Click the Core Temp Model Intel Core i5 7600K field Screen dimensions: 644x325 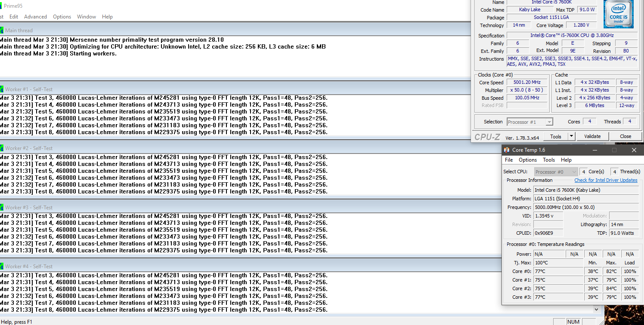click(586, 190)
